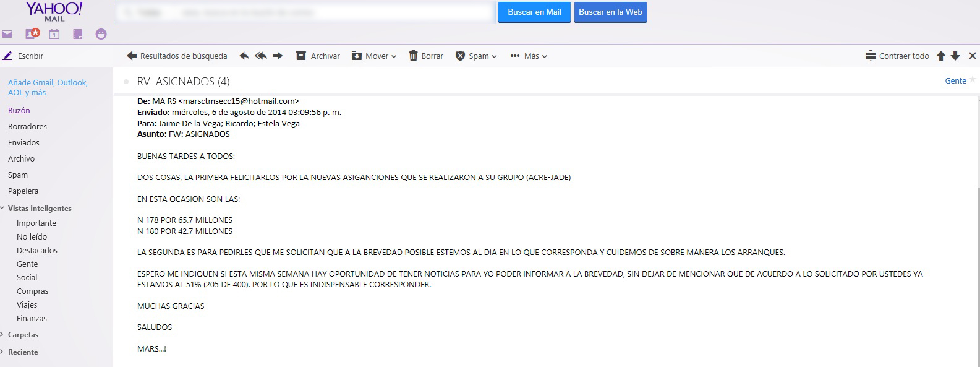Select the Compras smart view

point(32,291)
